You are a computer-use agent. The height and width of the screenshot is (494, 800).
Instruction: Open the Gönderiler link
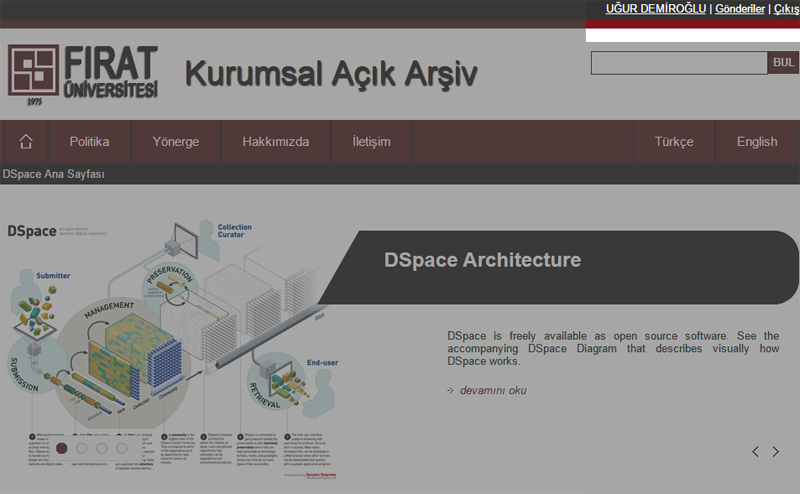coord(740,9)
